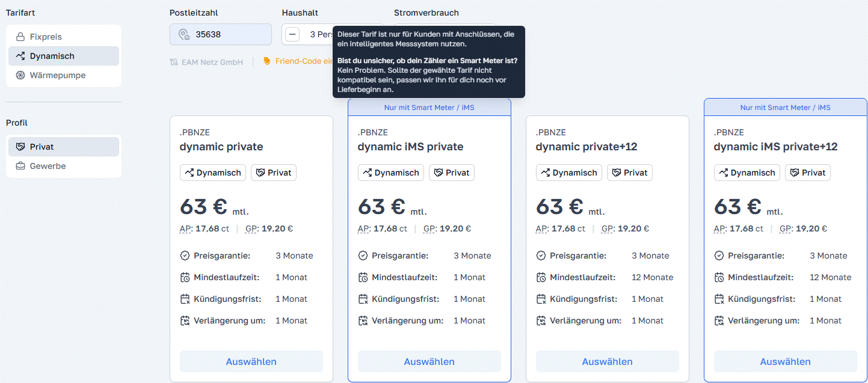This screenshot has height=383, width=868.
Task: Choose Auswählen on dynamic private+12 card
Action: pos(607,361)
